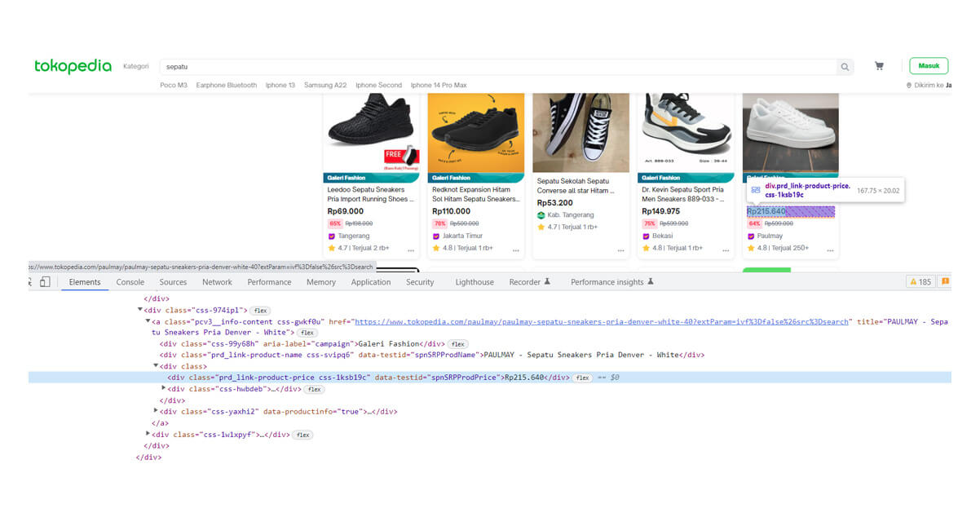The image size is (980, 517).
Task: Expand the css-hwbdeb div node
Action: click(163, 388)
